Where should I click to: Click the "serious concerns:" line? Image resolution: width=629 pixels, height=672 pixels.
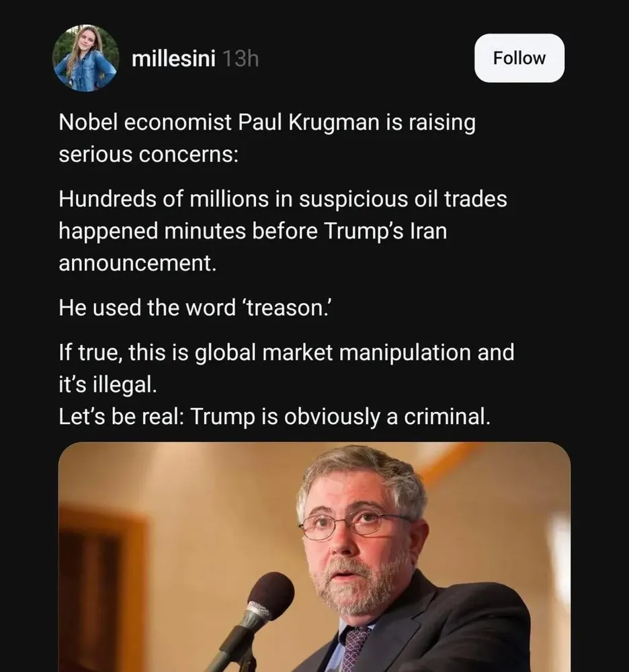tap(148, 154)
